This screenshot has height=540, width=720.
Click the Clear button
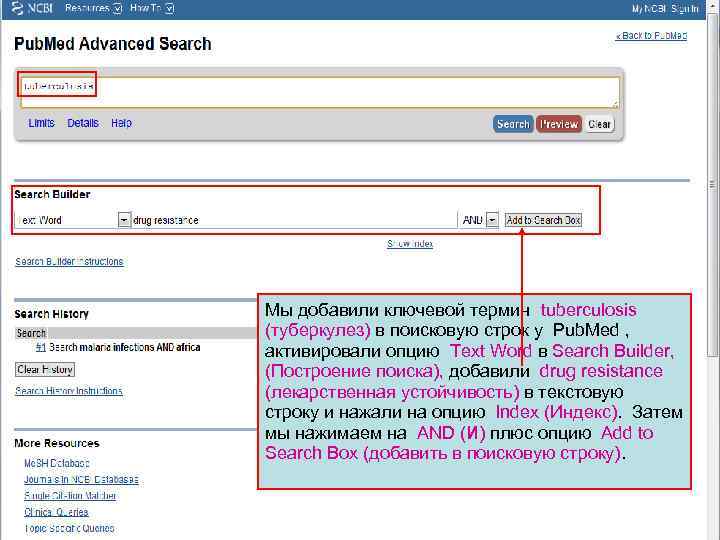click(599, 124)
